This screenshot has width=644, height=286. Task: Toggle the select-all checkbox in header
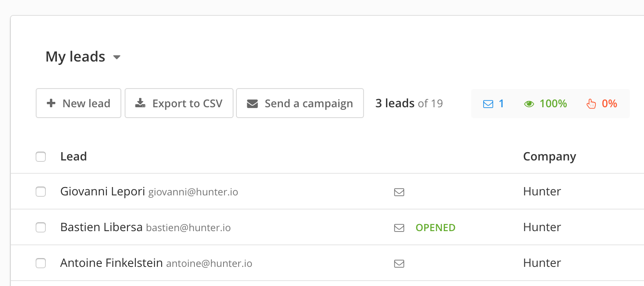(41, 157)
